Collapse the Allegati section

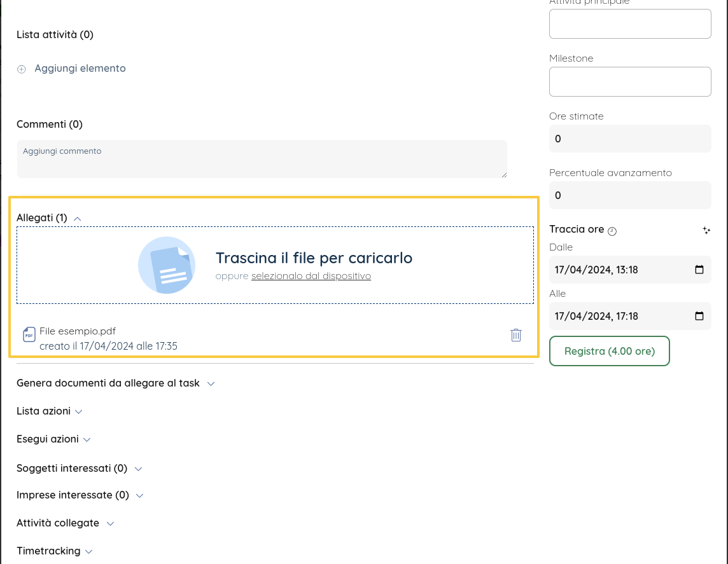click(78, 218)
